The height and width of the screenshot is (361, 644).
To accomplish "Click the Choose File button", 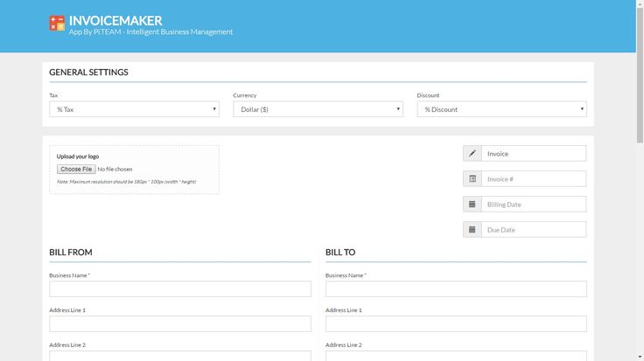I will point(76,169).
